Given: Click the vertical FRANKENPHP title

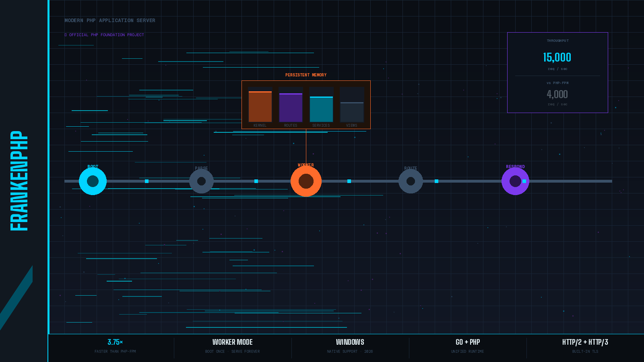Looking at the screenshot, I should point(19,181).
